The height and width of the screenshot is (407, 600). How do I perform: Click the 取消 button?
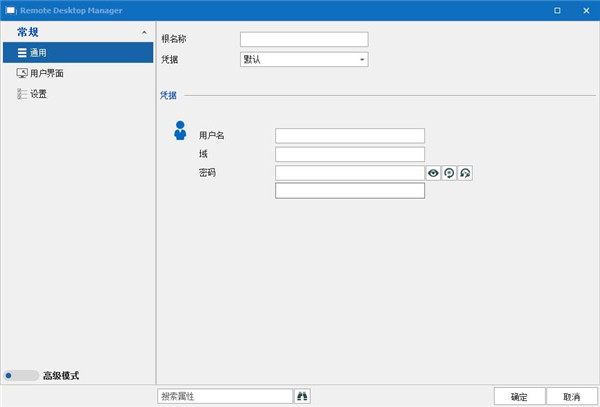[572, 397]
